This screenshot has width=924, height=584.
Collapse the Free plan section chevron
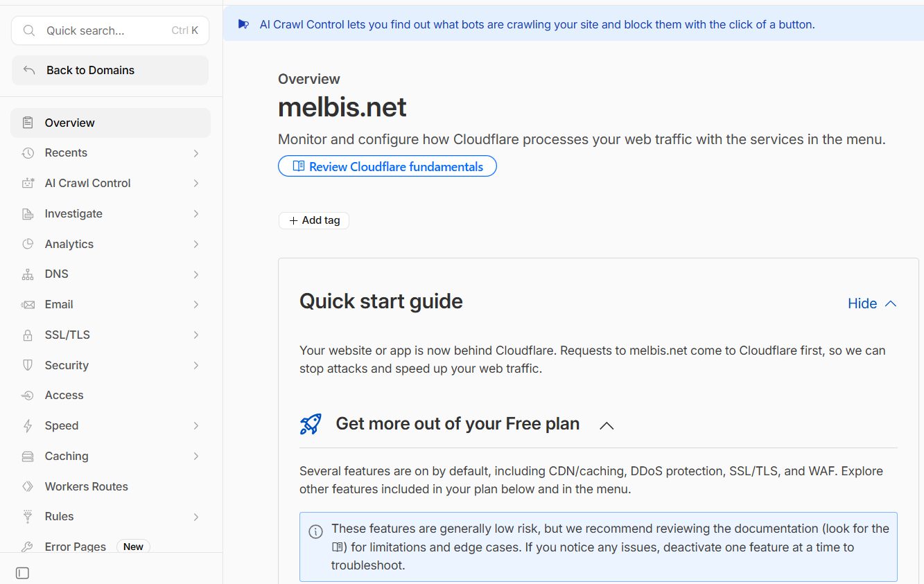coord(607,425)
